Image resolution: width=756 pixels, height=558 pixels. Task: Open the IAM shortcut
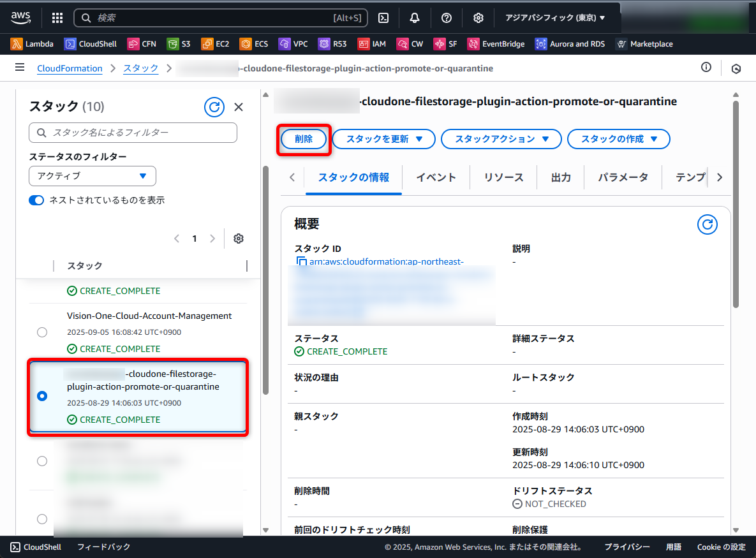(372, 44)
